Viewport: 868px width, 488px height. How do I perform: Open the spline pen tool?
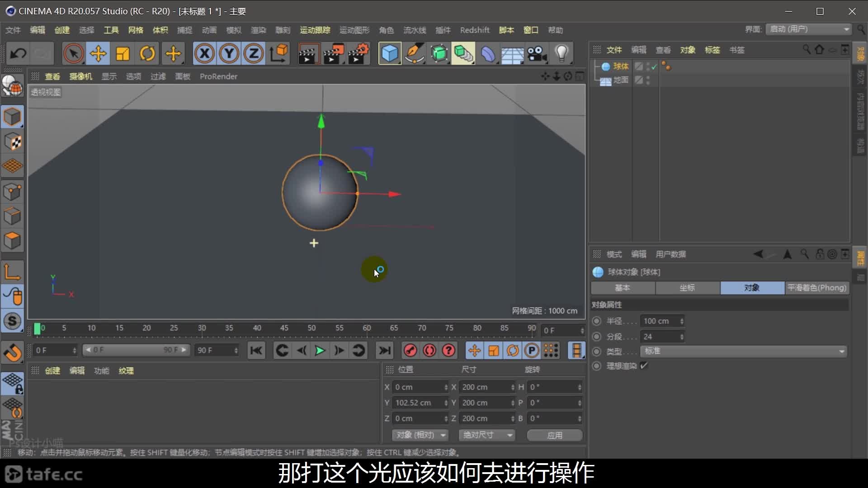[415, 54]
